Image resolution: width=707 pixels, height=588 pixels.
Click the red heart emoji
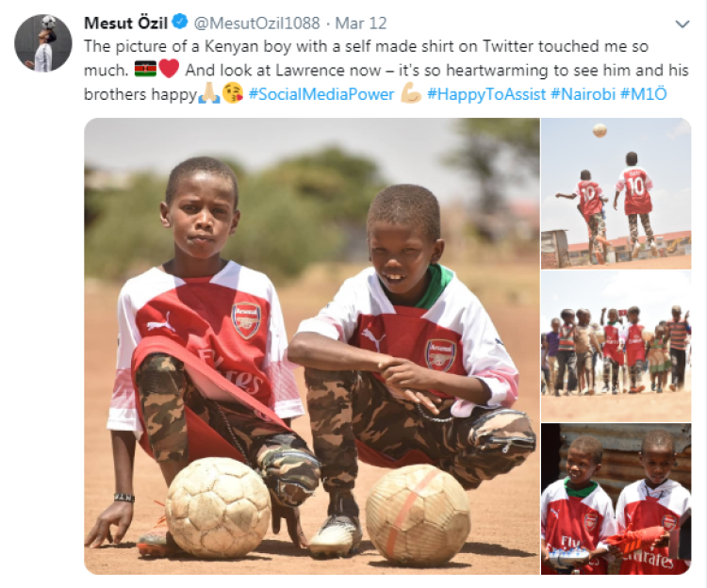pyautogui.click(x=169, y=69)
